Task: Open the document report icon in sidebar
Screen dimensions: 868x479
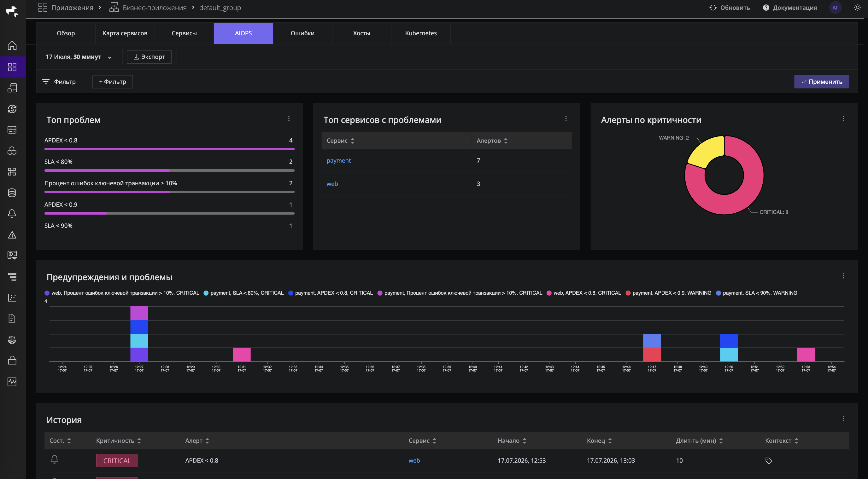Action: (x=12, y=318)
